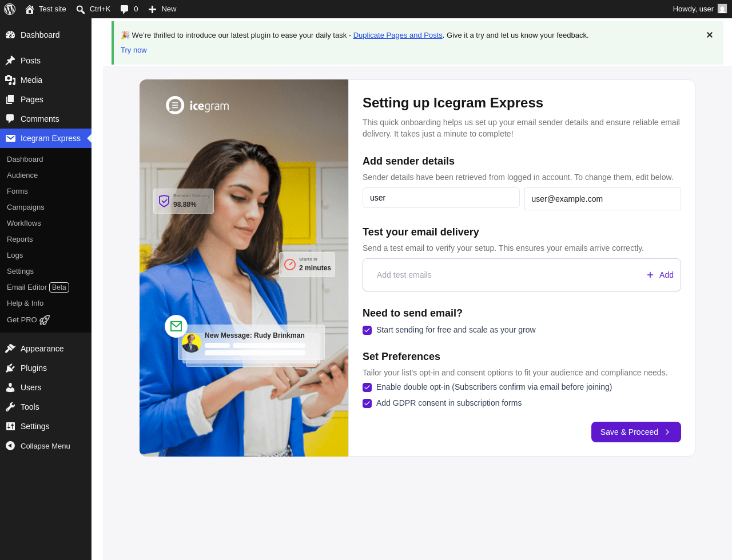
Task: Click the Plugins plug icon
Action: point(10,368)
